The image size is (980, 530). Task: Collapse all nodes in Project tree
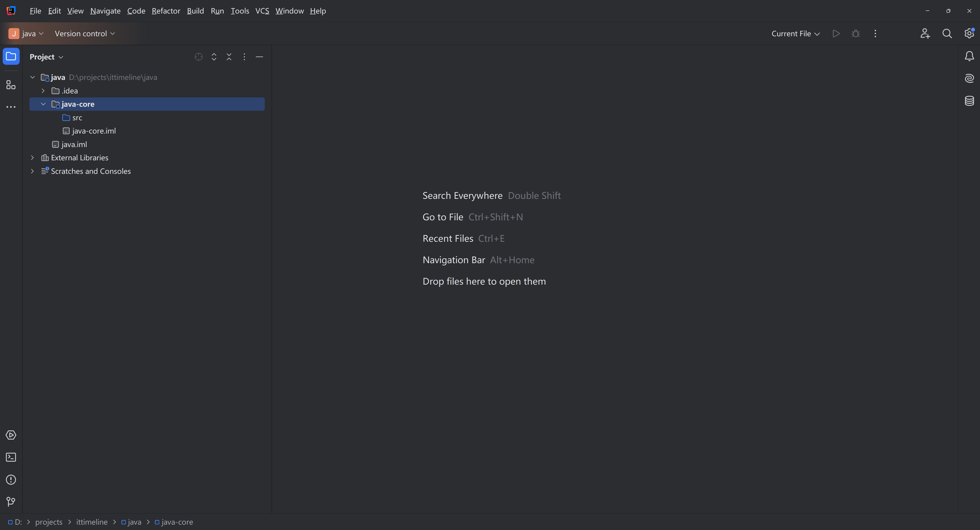229,57
